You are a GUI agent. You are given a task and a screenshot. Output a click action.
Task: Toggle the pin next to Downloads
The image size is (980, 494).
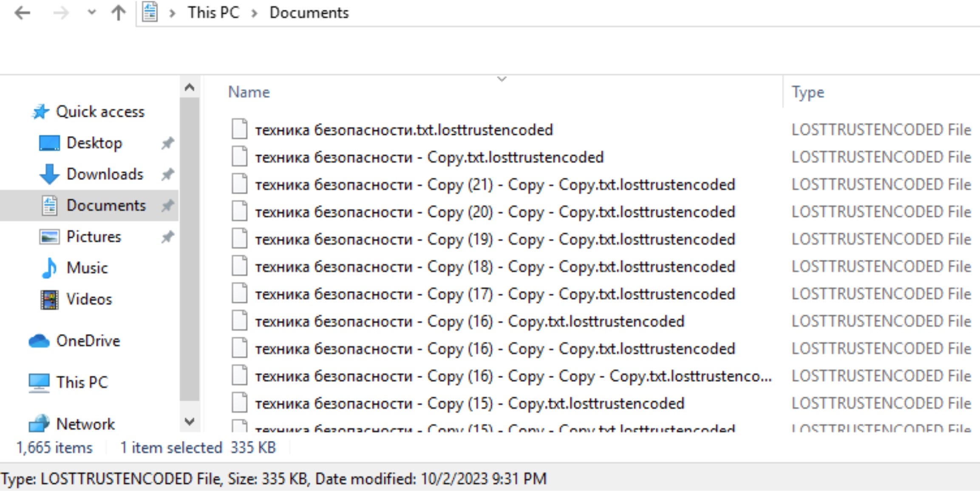168,174
